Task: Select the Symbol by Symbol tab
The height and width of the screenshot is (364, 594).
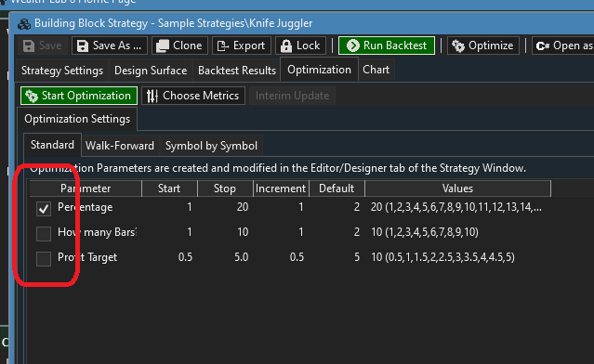Action: point(211,146)
